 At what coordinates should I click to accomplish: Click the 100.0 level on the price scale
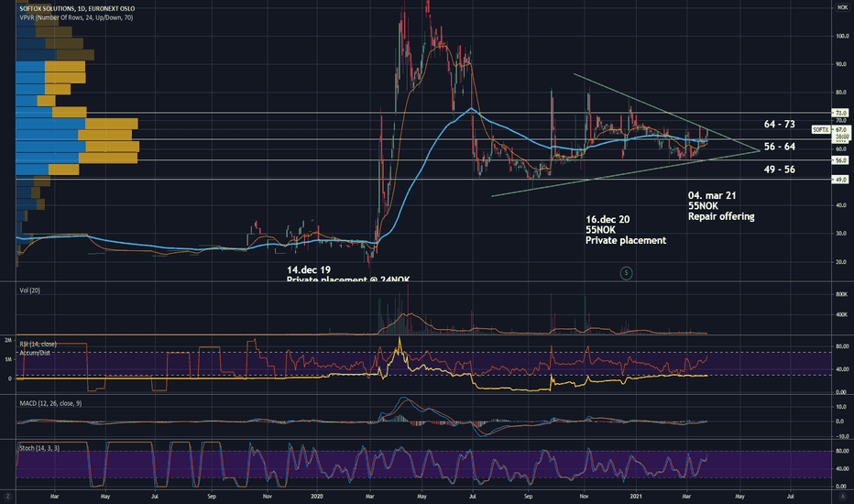click(x=842, y=36)
